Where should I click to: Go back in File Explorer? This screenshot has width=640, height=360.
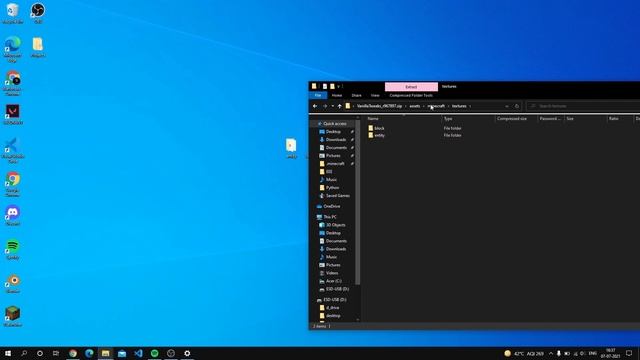[315, 106]
